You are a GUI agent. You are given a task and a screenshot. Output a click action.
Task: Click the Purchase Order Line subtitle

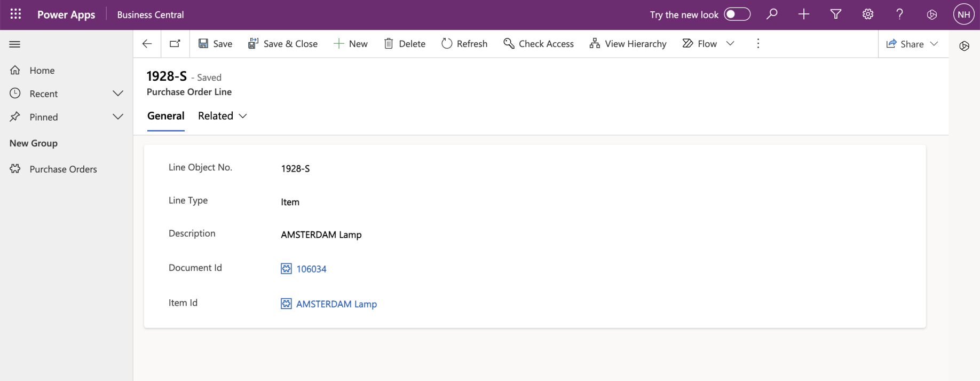189,92
